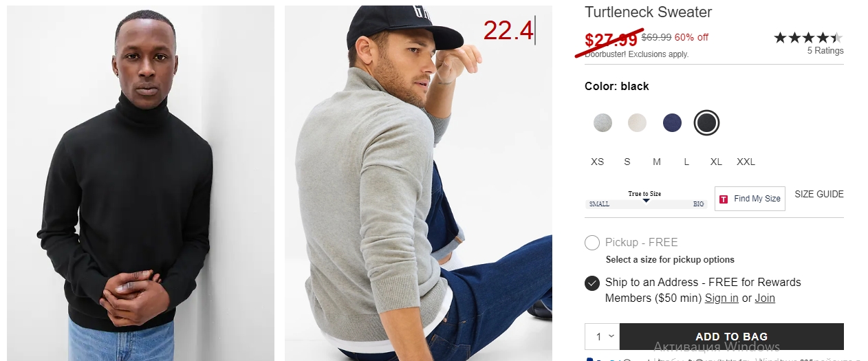Click the star ratings icon

coord(808,38)
